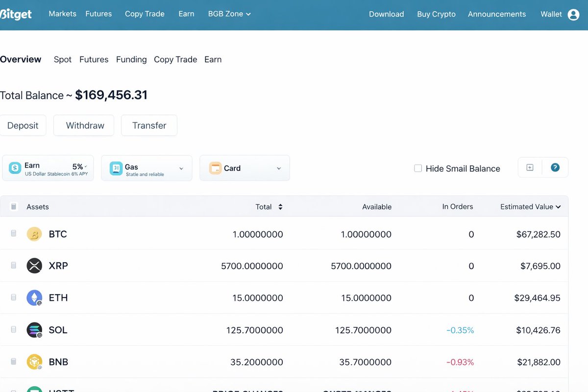The height and width of the screenshot is (392, 588).
Task: Expand the Earn 5% card chevron
Action: point(86,167)
